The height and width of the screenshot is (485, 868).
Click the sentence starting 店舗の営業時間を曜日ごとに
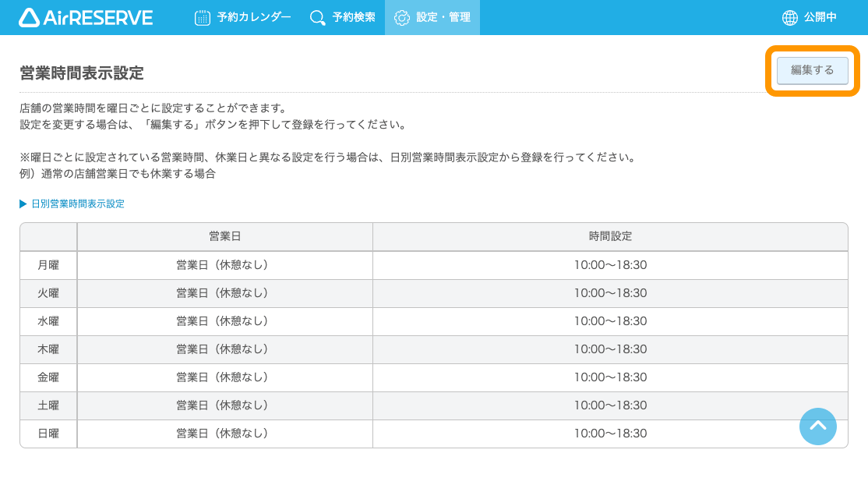153,108
